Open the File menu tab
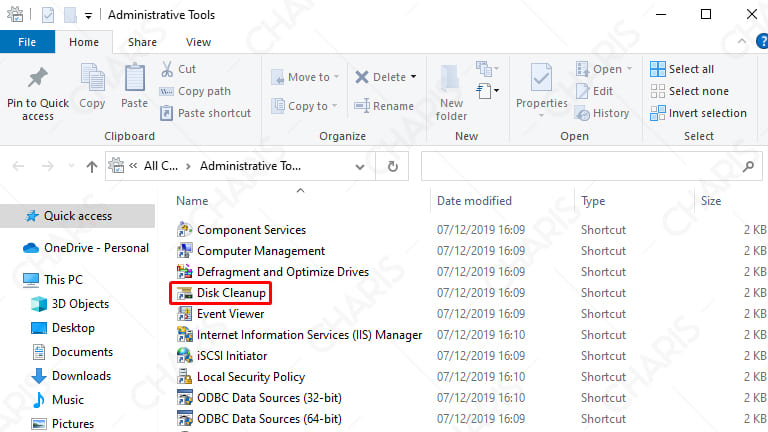The image size is (768, 432). 27,42
